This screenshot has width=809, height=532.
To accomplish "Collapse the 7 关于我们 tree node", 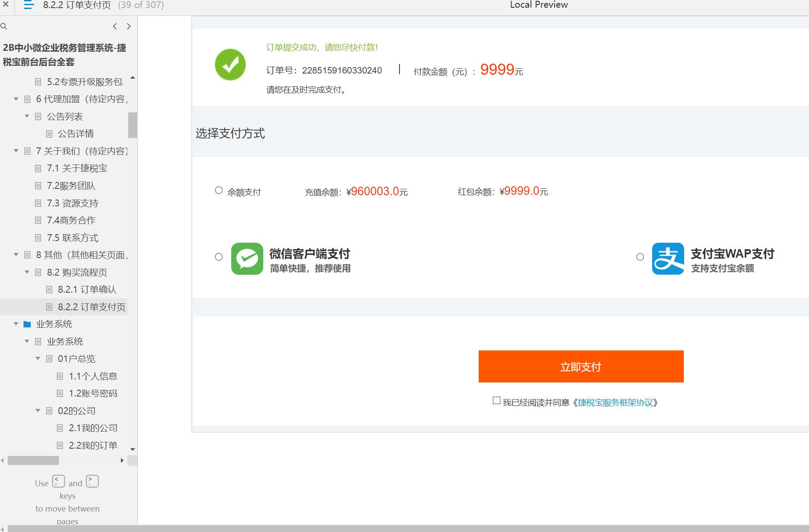I will 16,151.
